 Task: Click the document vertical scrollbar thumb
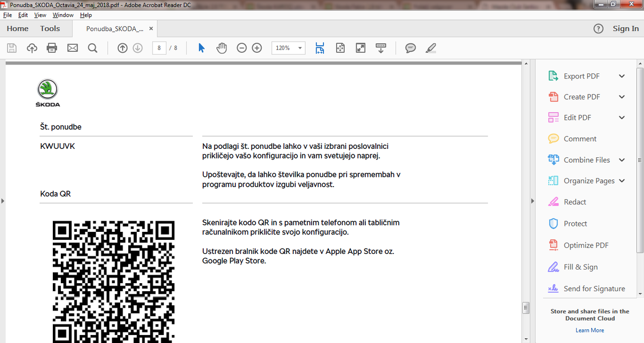click(x=526, y=308)
